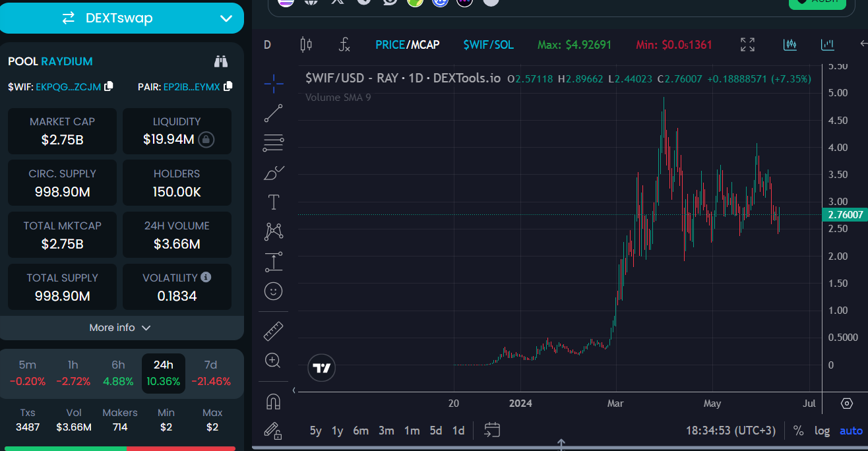Toggle percent scale on price axis
Image resolution: width=868 pixels, height=451 pixels.
point(798,431)
